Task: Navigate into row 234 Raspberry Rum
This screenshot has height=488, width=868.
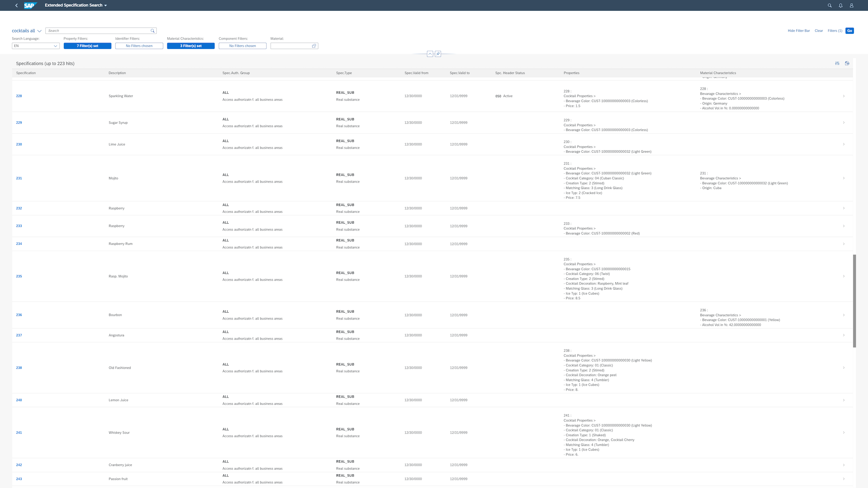Action: click(x=843, y=244)
